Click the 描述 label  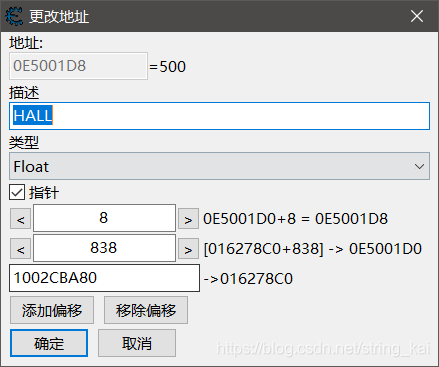[24, 93]
